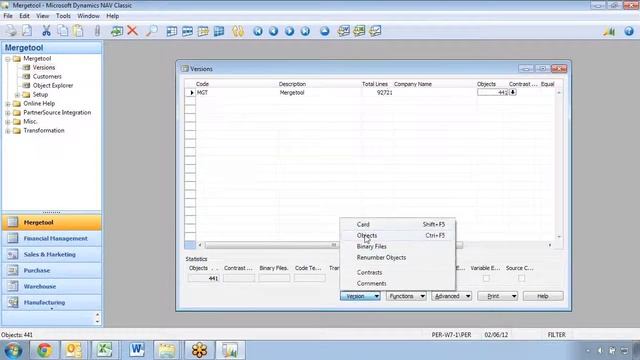Click the blue Help question mark icon
Viewport: 640px width, 360px height.
[629, 31]
